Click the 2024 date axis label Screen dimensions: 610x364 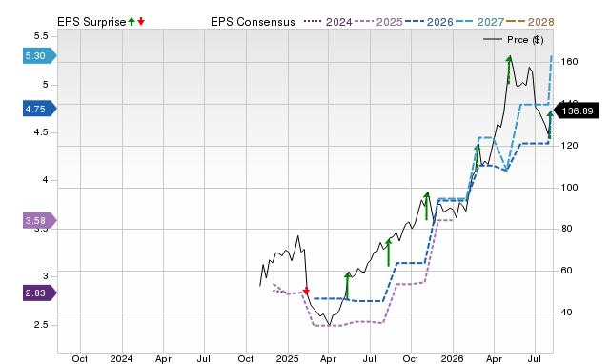pyautogui.click(x=121, y=358)
